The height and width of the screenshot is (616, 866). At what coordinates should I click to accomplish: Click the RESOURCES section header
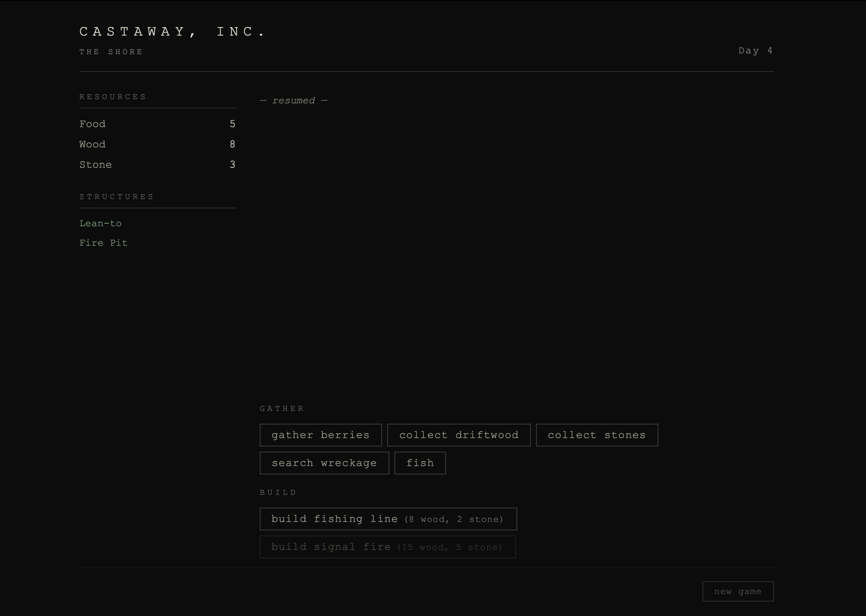pos(113,97)
